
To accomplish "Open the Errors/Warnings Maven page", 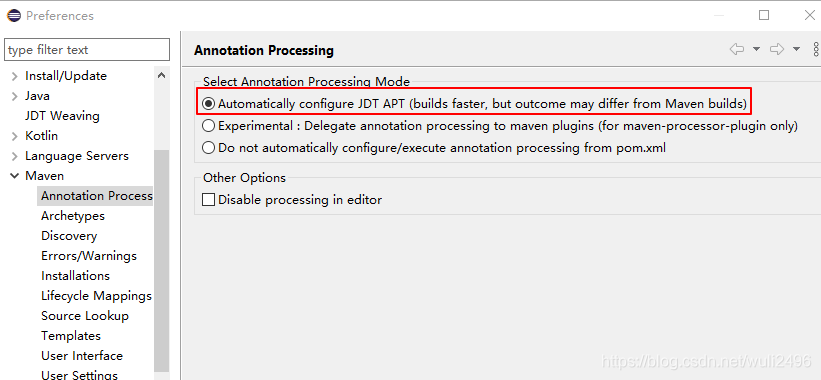I will click(89, 256).
